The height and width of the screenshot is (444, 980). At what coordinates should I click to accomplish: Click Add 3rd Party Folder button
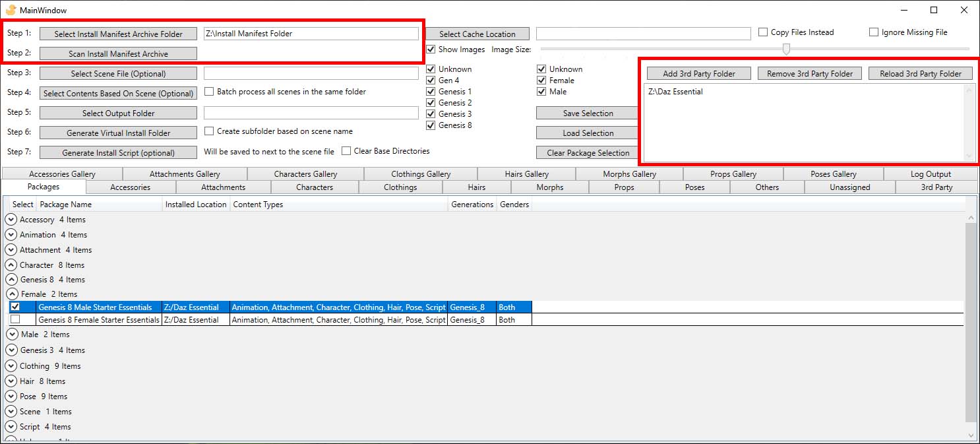[698, 73]
